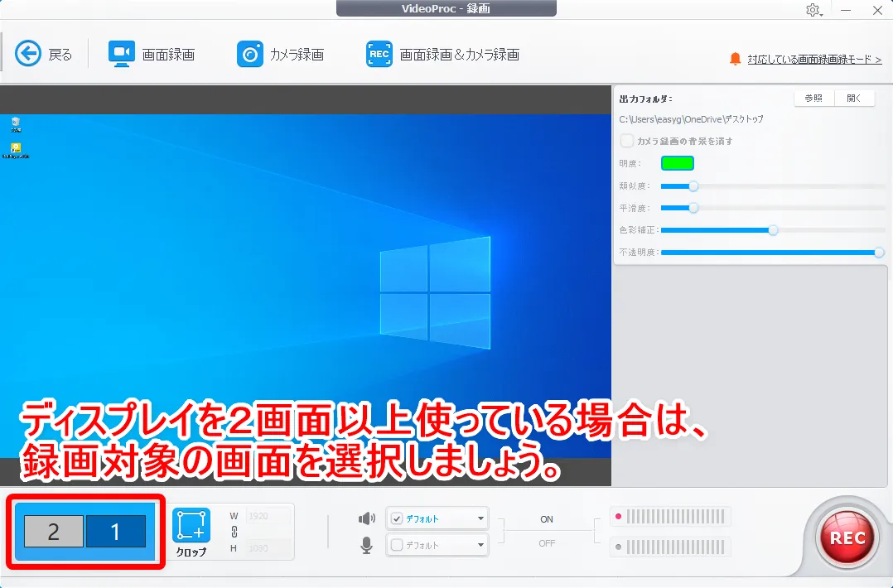The height and width of the screenshot is (588, 893).
Task: Click the orange notification bell icon
Action: pyautogui.click(x=736, y=59)
